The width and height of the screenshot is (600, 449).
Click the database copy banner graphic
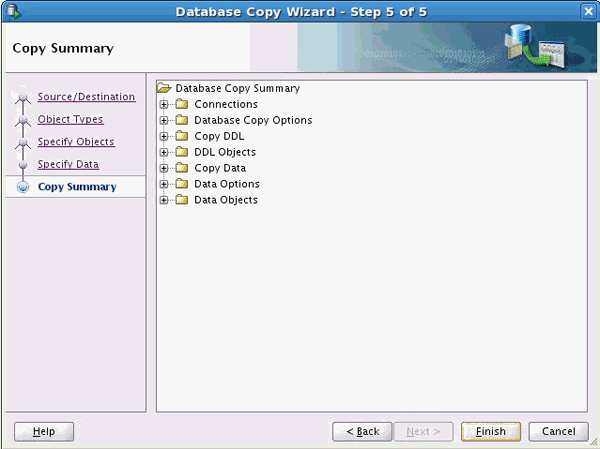536,47
